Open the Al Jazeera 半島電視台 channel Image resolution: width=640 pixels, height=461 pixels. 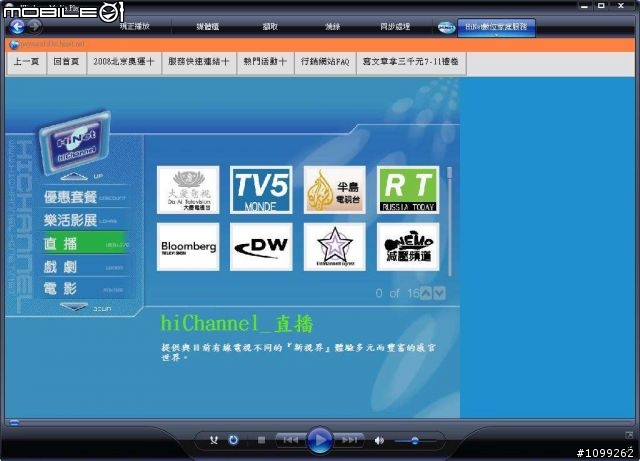[335, 190]
